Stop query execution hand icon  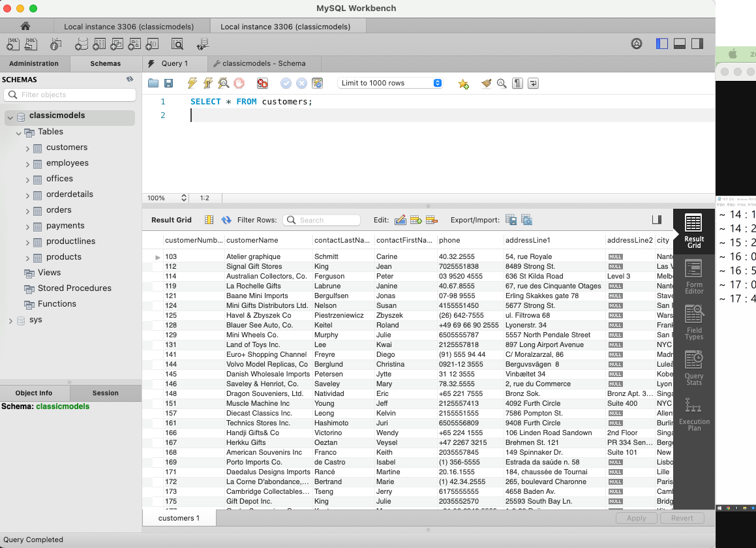click(239, 83)
